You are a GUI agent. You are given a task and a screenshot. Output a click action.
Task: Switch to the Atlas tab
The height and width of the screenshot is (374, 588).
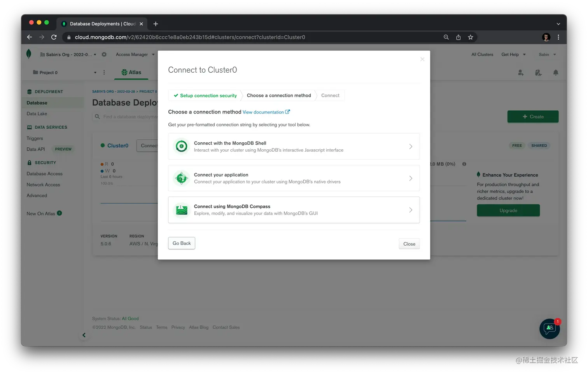[131, 72]
